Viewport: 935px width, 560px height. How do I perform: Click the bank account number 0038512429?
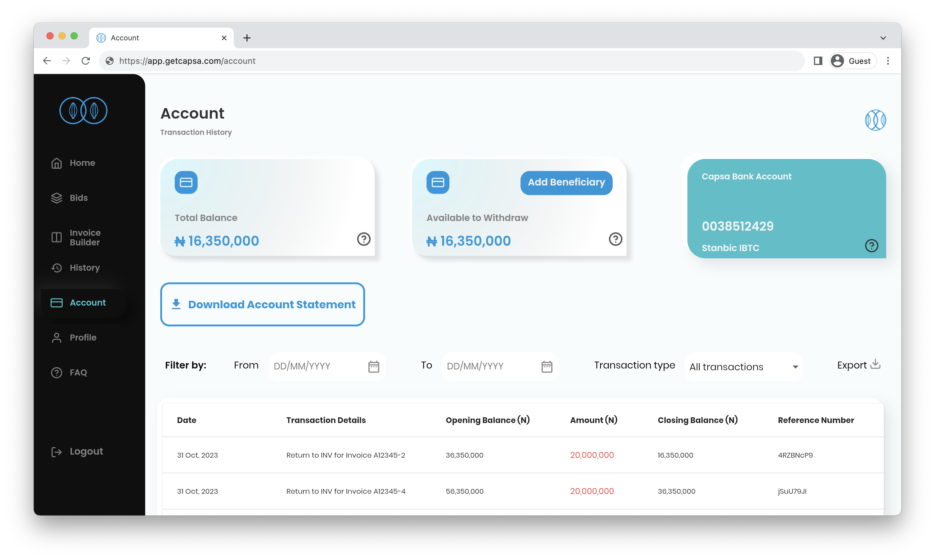tap(738, 226)
